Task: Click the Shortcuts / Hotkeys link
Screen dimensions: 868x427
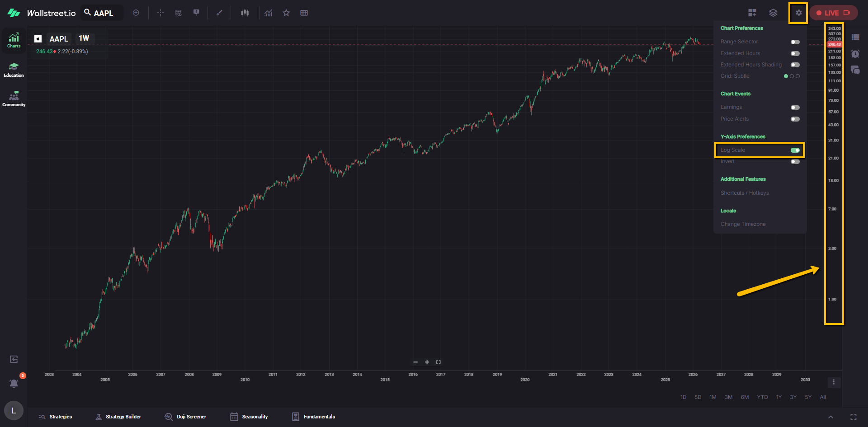Action: tap(745, 193)
